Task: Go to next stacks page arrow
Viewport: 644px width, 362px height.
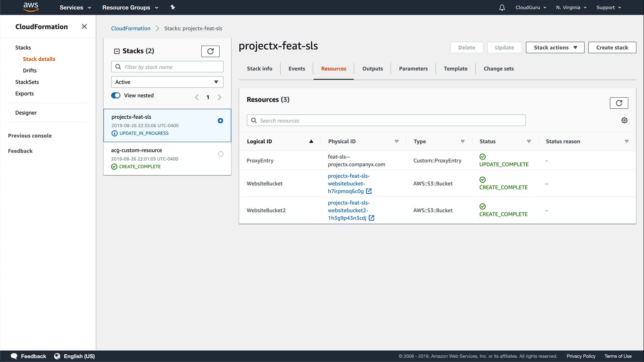Action: click(x=219, y=97)
